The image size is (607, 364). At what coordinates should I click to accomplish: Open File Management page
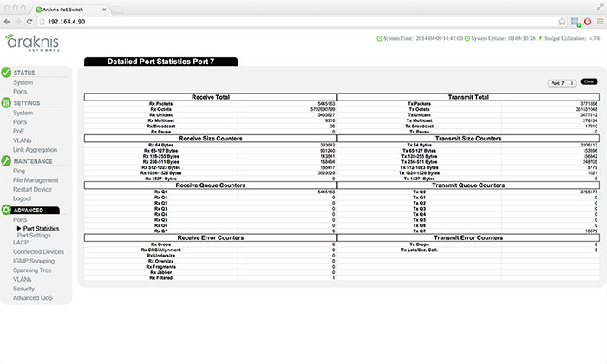pyautogui.click(x=36, y=180)
